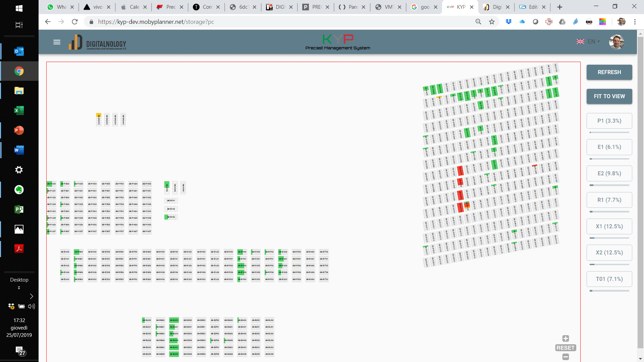Click the REFRESH button

click(609, 72)
